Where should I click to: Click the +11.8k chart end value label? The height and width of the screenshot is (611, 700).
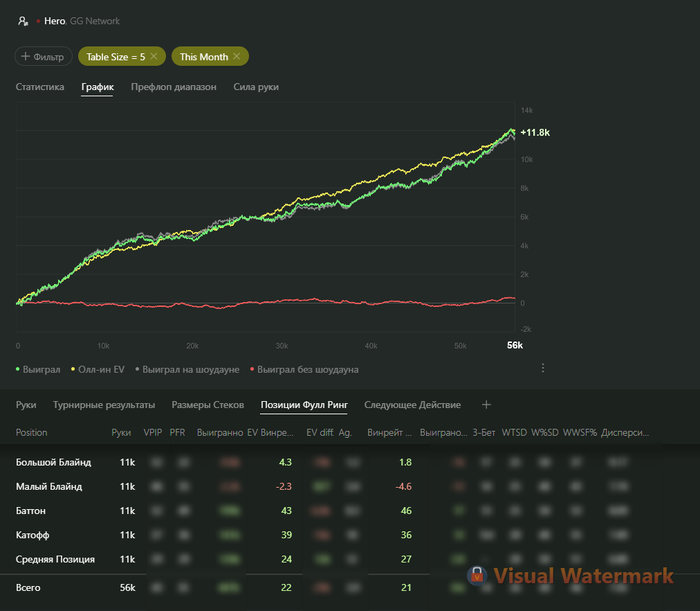coord(535,133)
